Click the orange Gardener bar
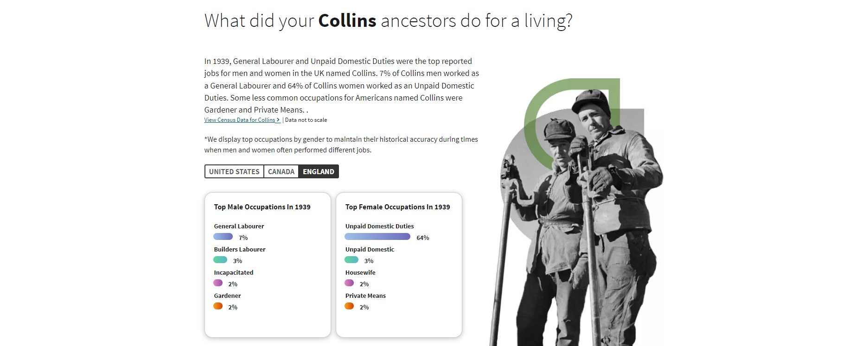The height and width of the screenshot is (346, 868). pyautogui.click(x=217, y=307)
